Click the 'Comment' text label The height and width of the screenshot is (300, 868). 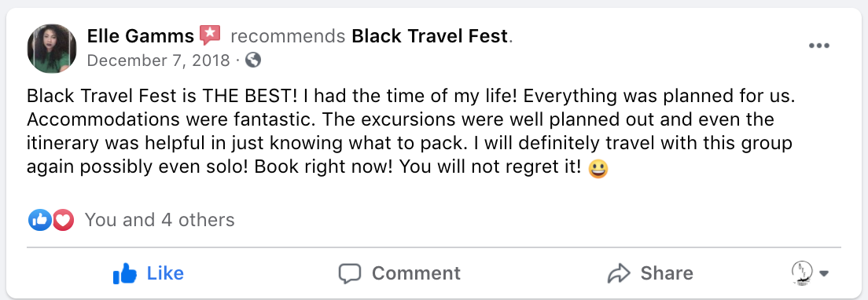pos(416,273)
